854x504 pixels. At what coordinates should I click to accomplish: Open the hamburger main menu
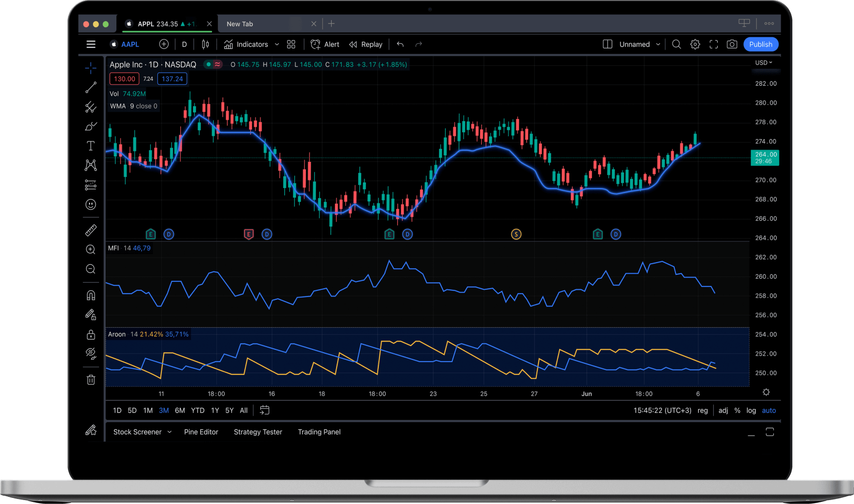point(91,45)
